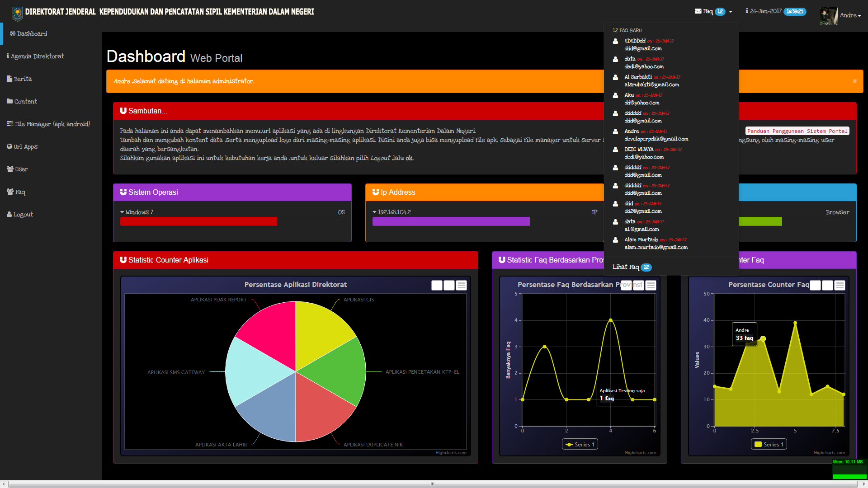Viewport: 868px width, 488px height.
Task: Click the red Windows 7 progress bar
Action: [198, 221]
